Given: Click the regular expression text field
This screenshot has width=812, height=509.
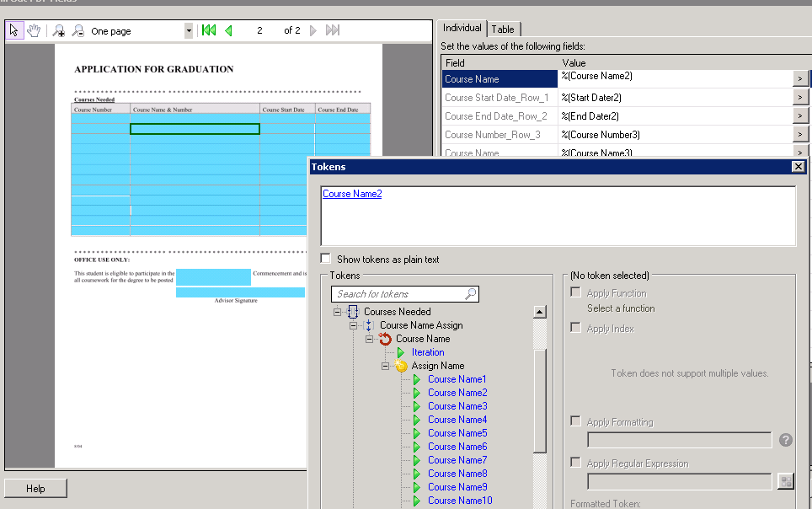Looking at the screenshot, I should click(680, 481).
